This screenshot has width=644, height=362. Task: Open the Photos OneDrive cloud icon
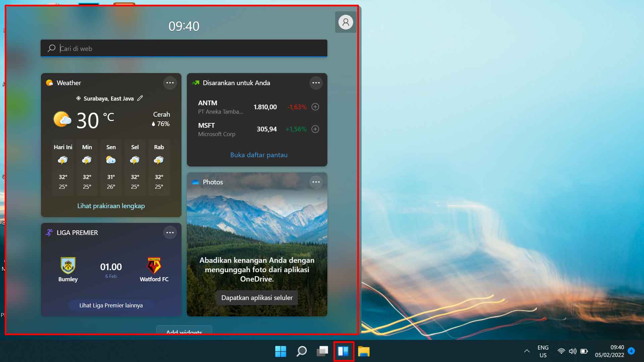(x=195, y=182)
